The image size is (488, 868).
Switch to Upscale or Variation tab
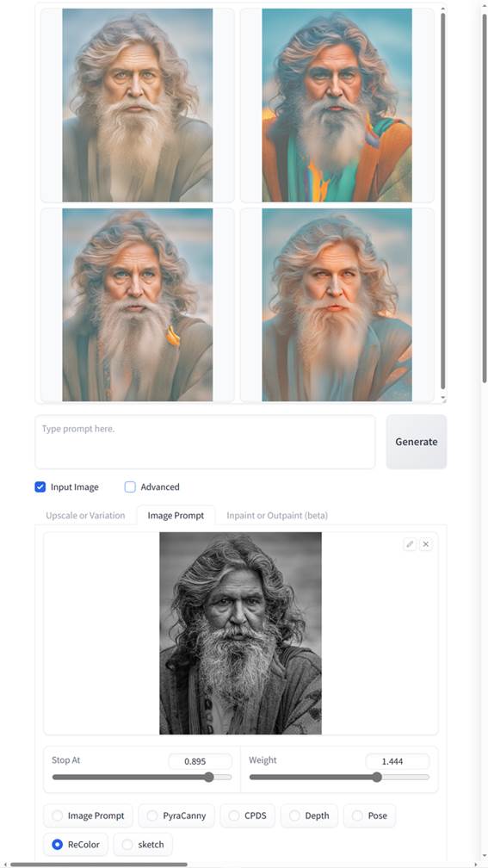tap(85, 515)
